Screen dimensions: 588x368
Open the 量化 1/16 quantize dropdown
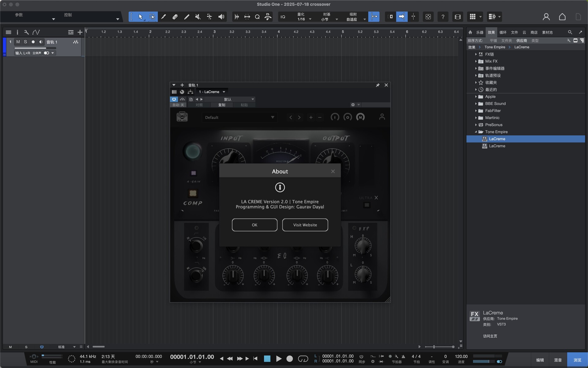[x=304, y=17]
